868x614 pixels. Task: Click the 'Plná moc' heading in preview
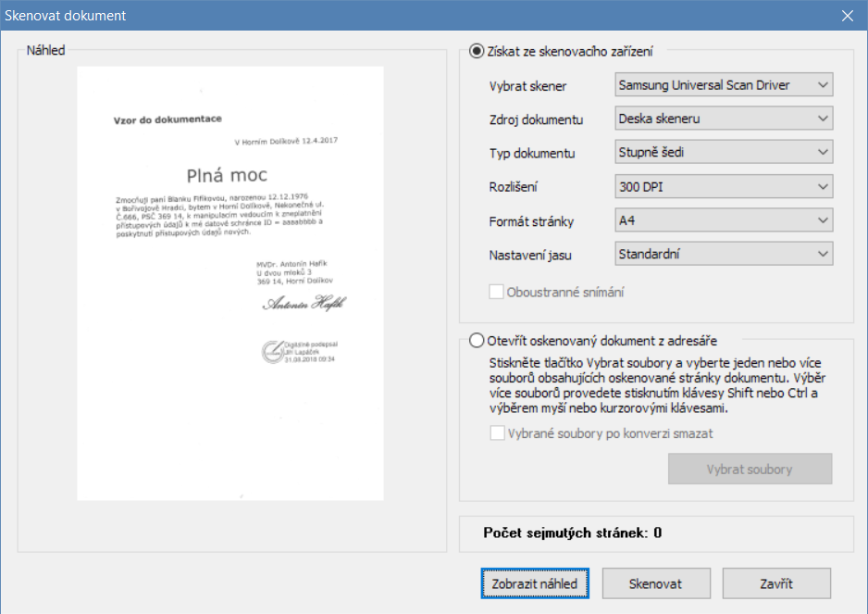(226, 175)
